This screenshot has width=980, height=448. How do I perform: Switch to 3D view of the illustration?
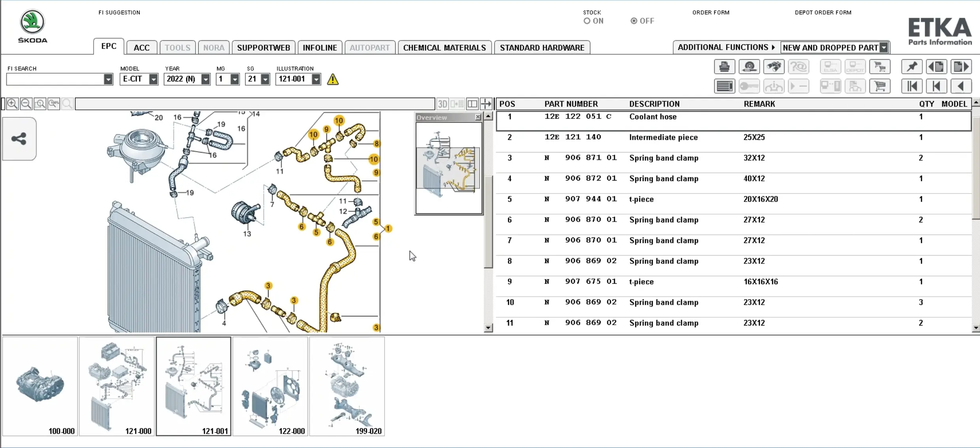tap(442, 104)
